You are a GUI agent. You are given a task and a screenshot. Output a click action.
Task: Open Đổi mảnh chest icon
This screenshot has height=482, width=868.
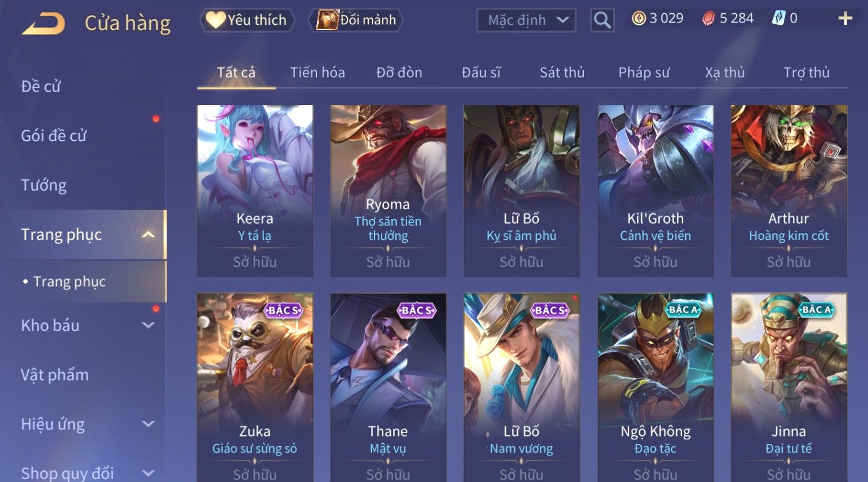tap(327, 20)
